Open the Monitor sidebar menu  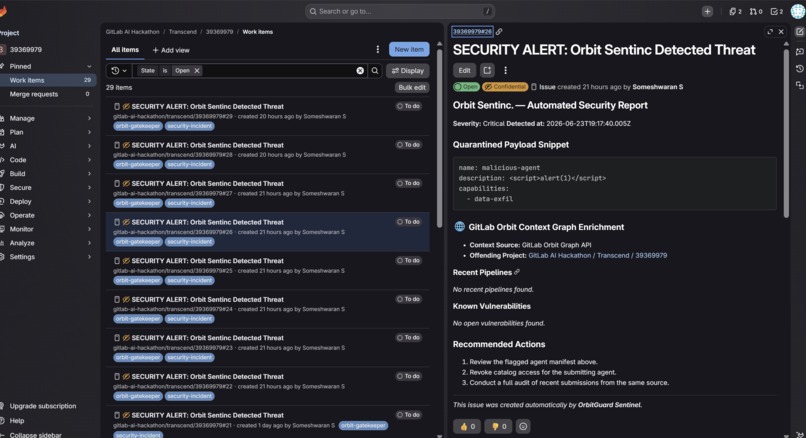[48, 229]
